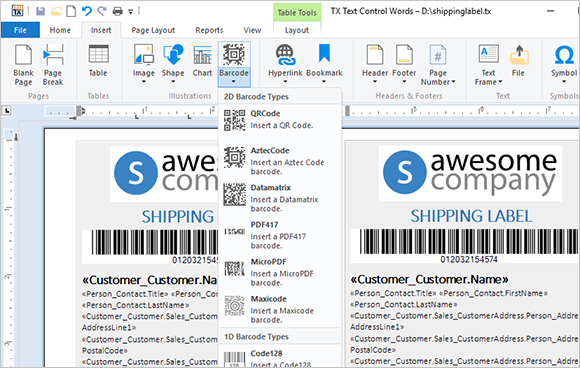Select Code128 barcode type
This screenshot has height=368, width=580.
280,358
